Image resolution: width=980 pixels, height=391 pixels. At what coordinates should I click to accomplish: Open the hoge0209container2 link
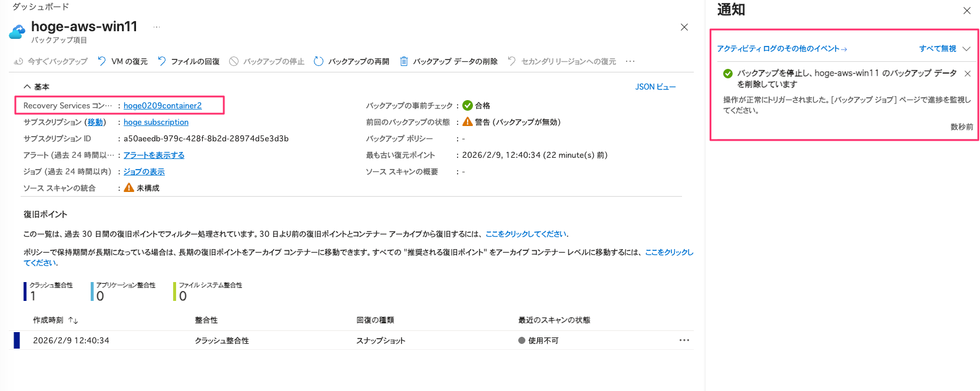pos(163,105)
